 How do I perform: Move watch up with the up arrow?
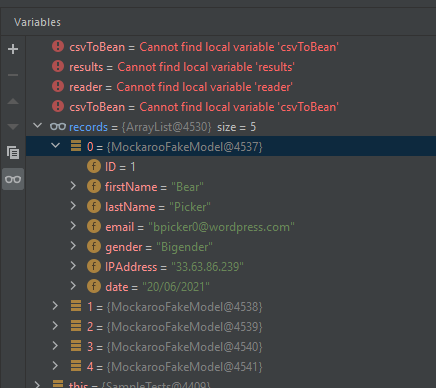click(13, 101)
